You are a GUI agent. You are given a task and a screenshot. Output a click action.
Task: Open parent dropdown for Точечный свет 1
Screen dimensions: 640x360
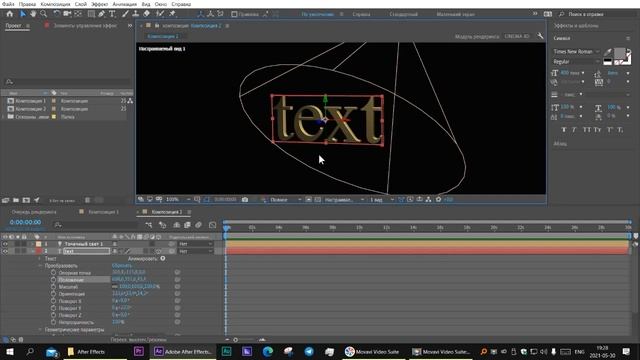[195, 244]
